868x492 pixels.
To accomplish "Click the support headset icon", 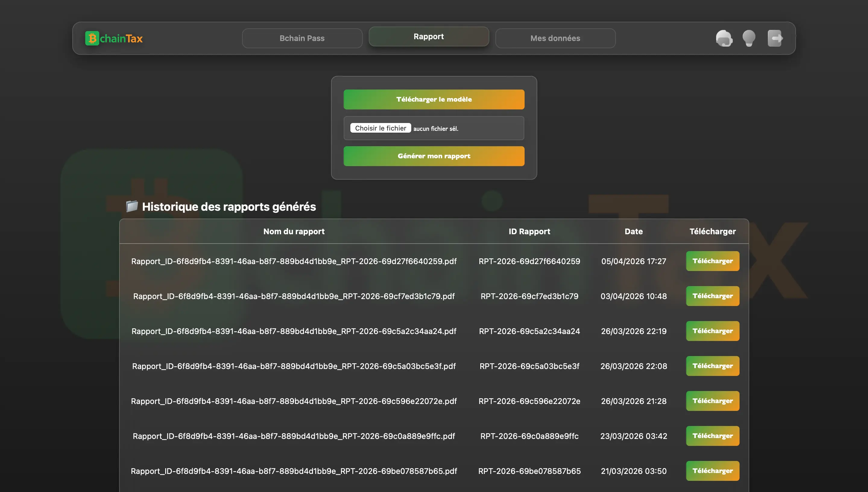I will (724, 38).
